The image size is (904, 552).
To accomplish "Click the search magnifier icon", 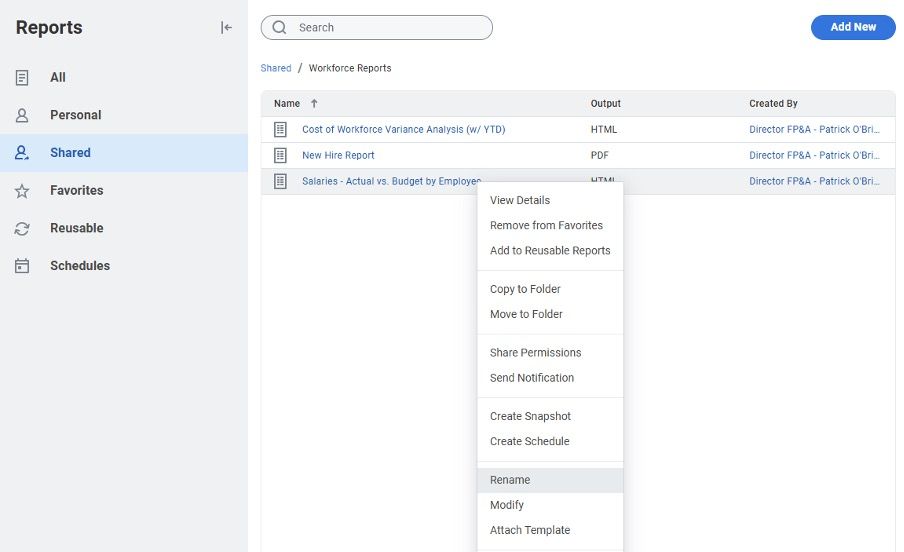I will pyautogui.click(x=279, y=28).
